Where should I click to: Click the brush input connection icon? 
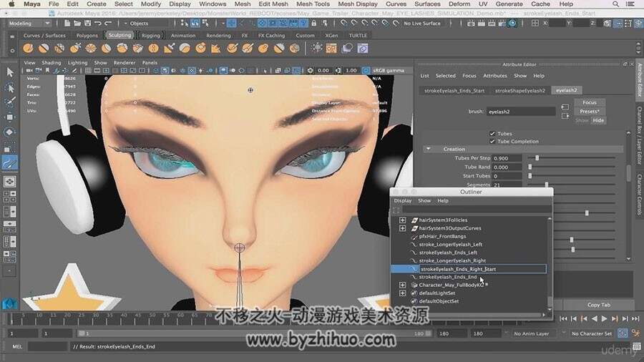[565, 107]
